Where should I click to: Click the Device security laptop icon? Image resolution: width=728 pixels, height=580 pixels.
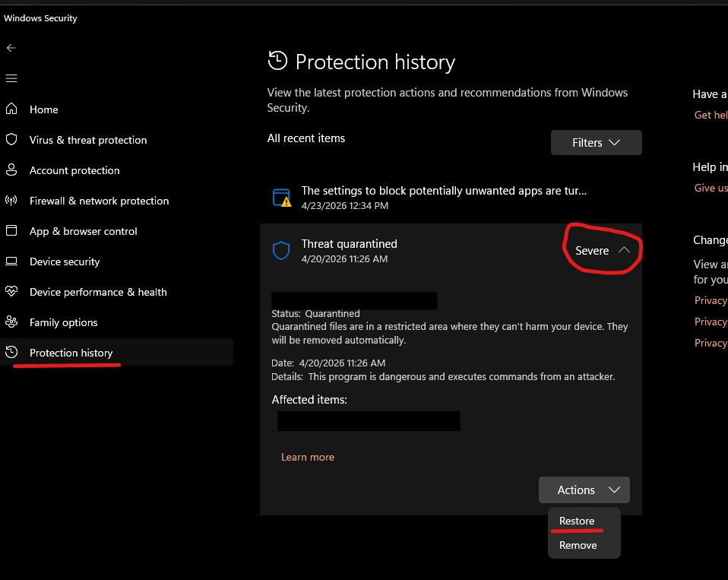pyautogui.click(x=11, y=261)
